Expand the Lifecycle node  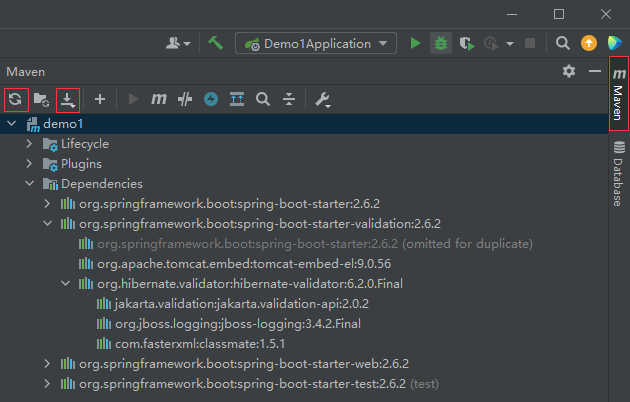[29, 143]
